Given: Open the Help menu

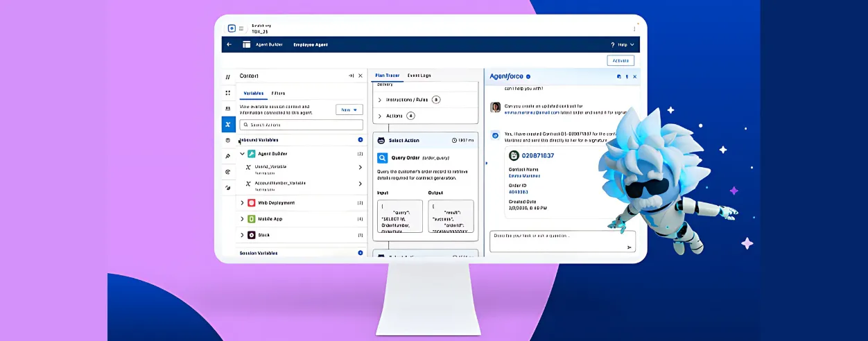Looking at the screenshot, I should [x=623, y=44].
